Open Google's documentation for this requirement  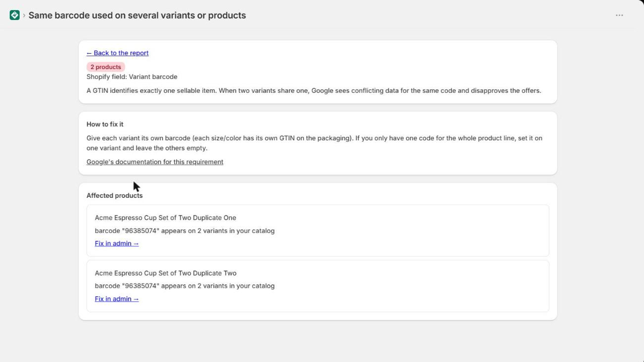pos(155,162)
